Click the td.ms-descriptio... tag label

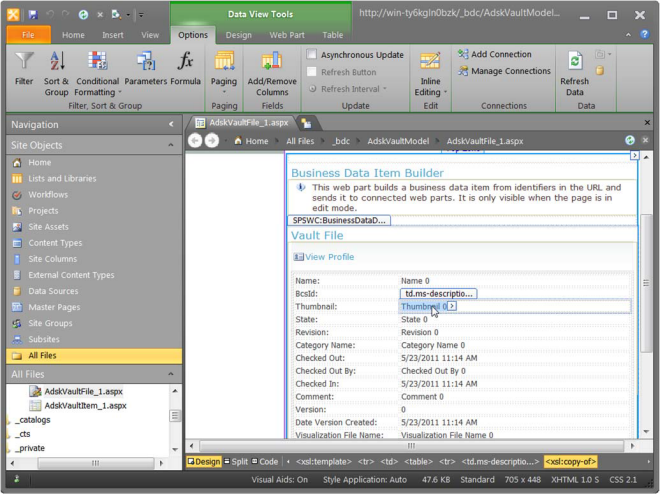438,294
